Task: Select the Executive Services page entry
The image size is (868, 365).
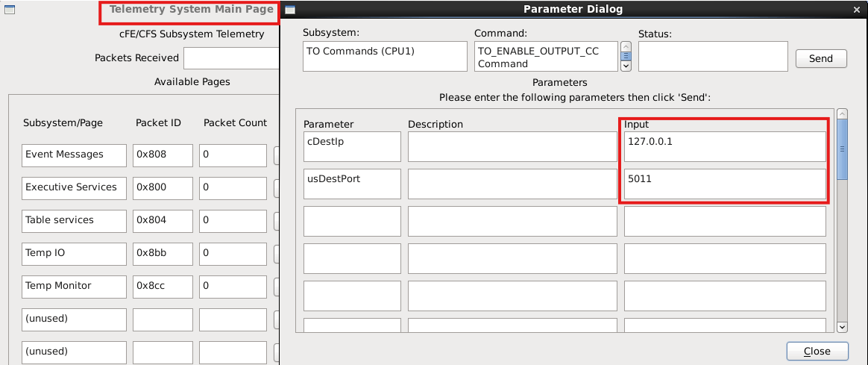Action: (x=74, y=188)
